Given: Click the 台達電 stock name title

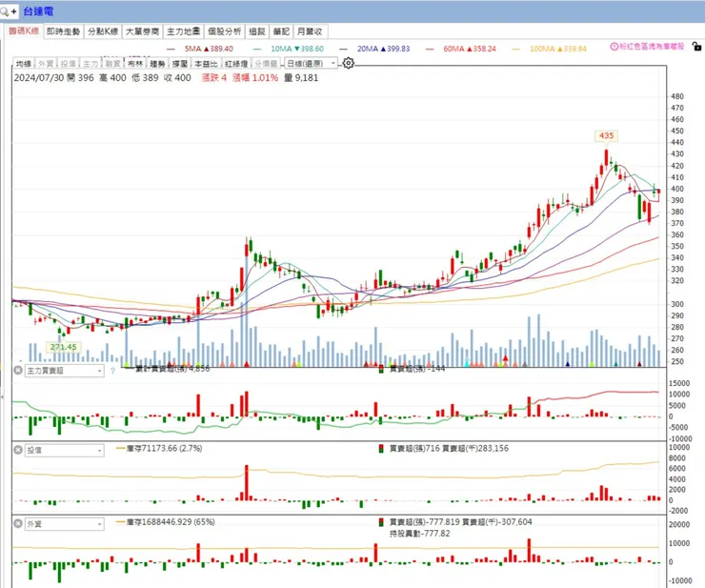Looking at the screenshot, I should coord(38,11).
